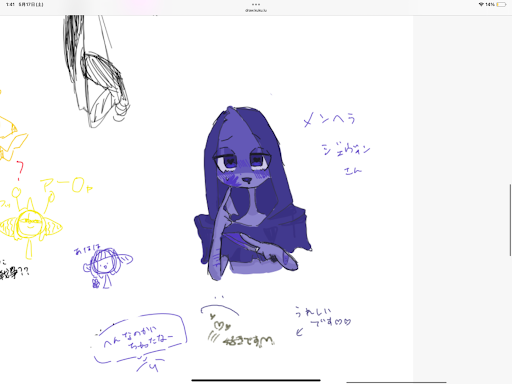The height and width of the screenshot is (384, 512).
Task: Tap the 1:41 clock in status bar
Action: (x=10, y=4)
